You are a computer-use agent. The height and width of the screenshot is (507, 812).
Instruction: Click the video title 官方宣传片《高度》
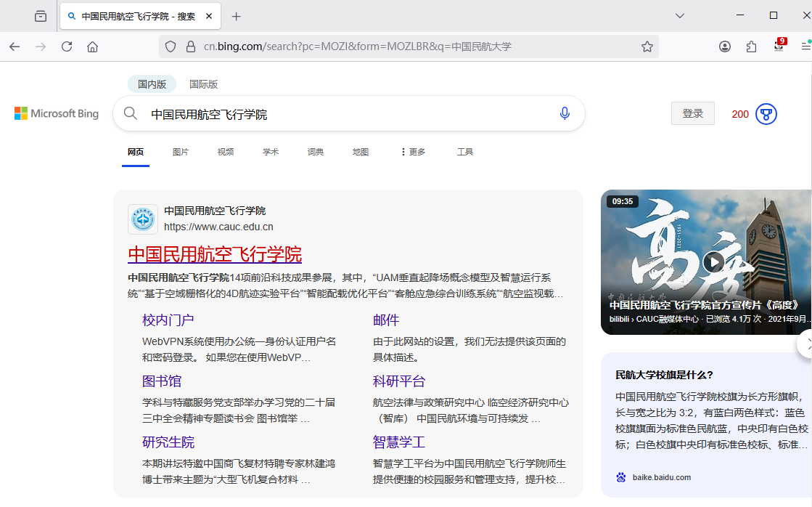705,305
